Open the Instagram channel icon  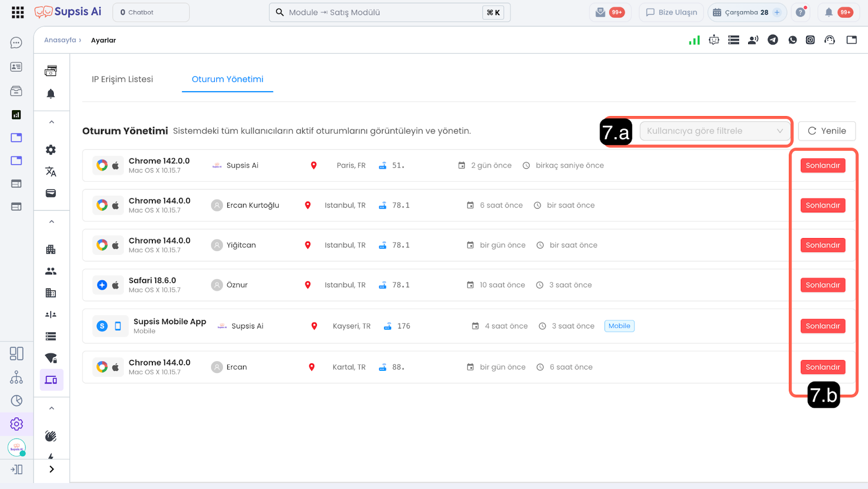tap(810, 40)
